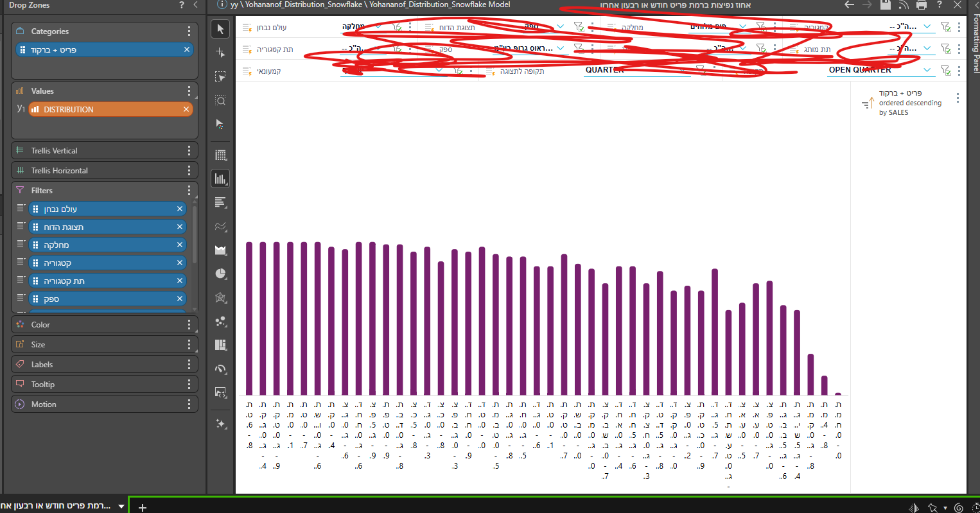Add a new sheet tab
This screenshot has width=980, height=513.
[143, 507]
